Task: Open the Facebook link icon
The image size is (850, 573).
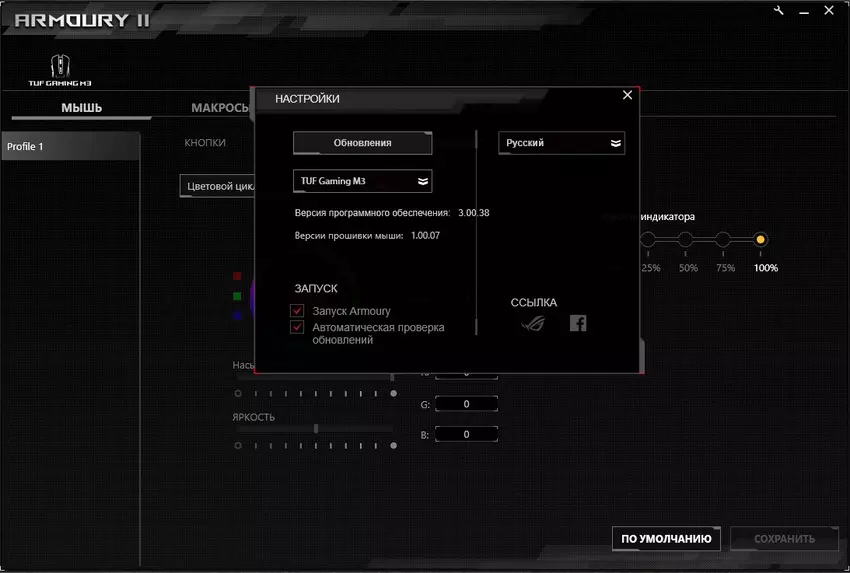Action: (578, 323)
